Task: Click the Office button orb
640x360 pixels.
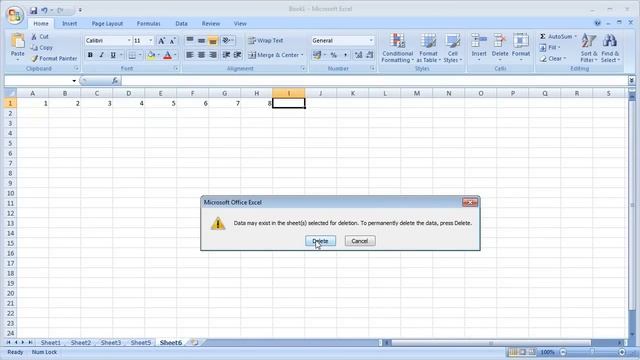Action: click(x=15, y=15)
